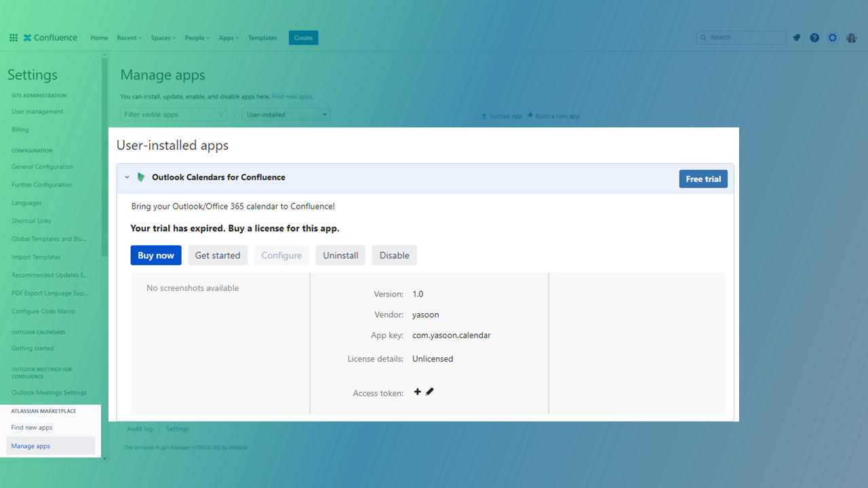The height and width of the screenshot is (488, 868).
Task: Click your profile avatar
Action: tap(851, 37)
